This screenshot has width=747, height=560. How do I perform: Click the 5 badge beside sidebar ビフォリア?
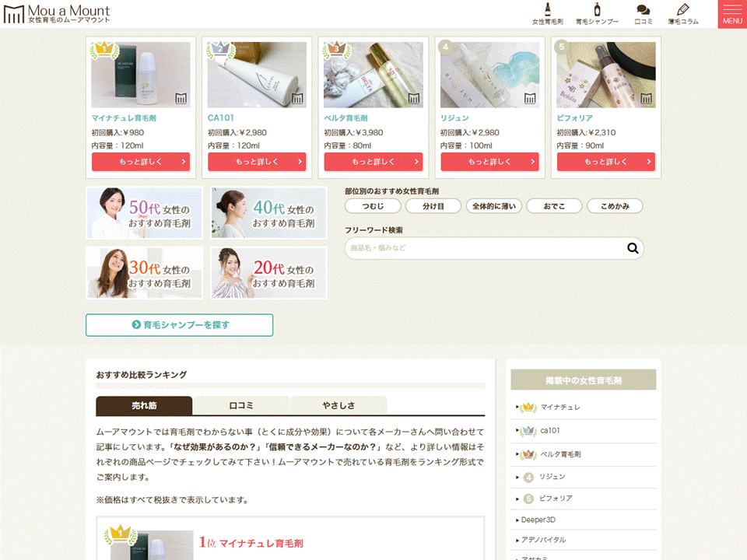pos(528,499)
